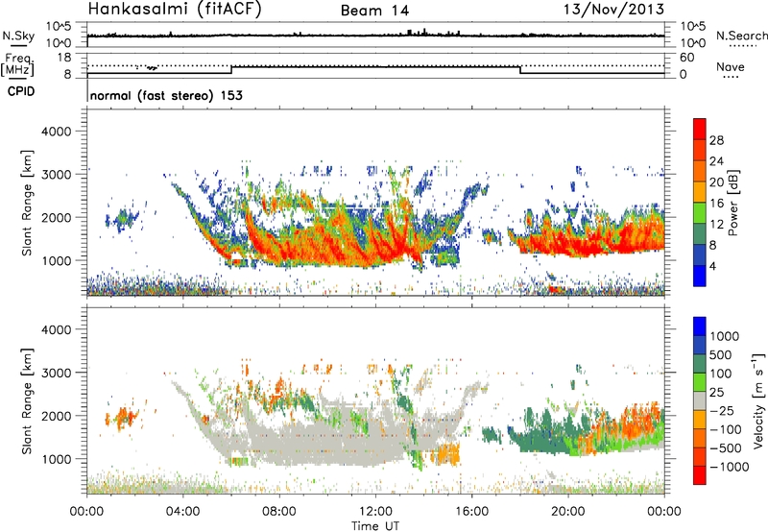Click the '20:00' time axis tick
This screenshot has height=532, width=768.
click(x=568, y=512)
